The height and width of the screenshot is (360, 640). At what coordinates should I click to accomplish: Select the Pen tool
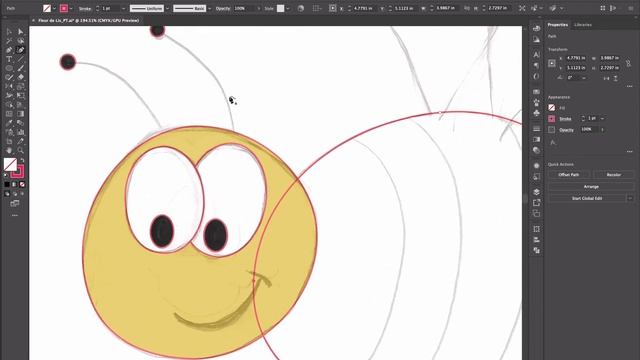coord(9,50)
